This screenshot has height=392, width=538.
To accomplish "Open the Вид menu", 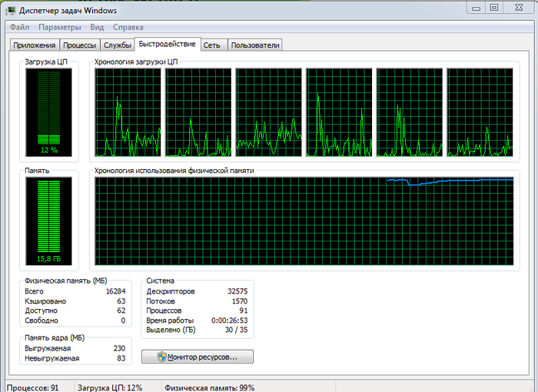I will 97,27.
